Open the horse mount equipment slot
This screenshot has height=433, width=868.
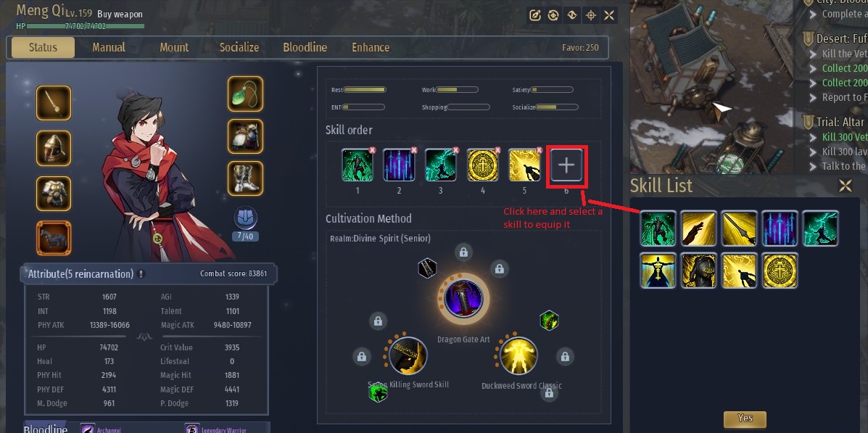tap(54, 238)
